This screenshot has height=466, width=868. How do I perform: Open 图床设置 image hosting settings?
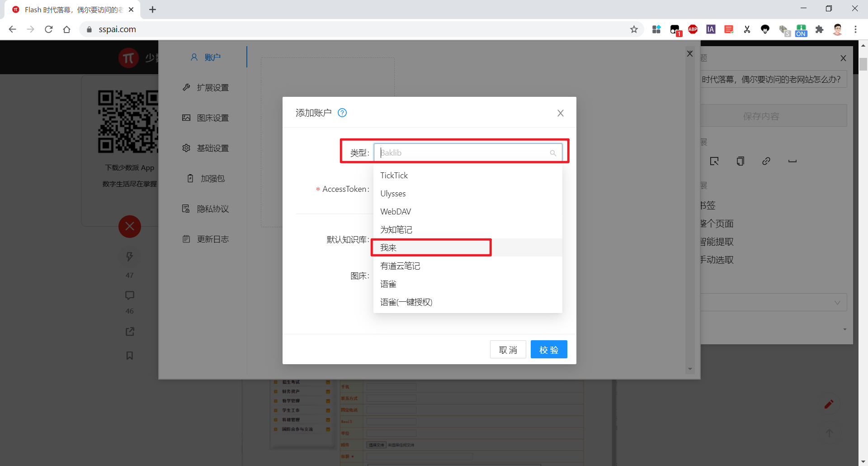212,117
